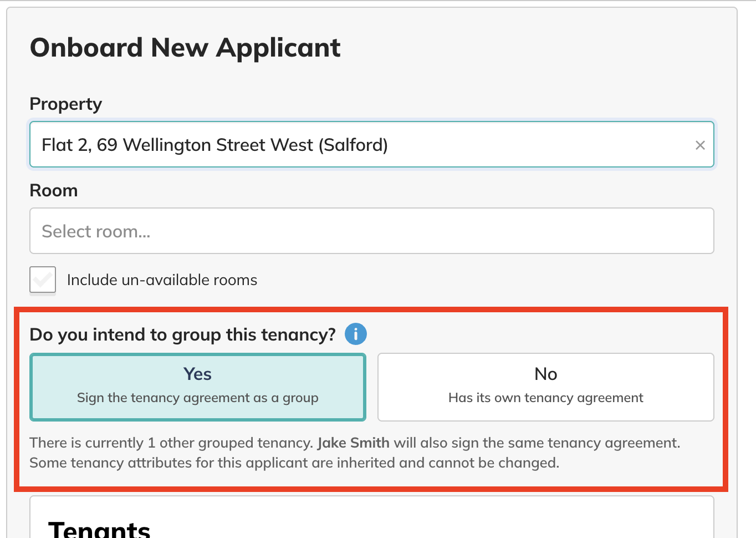Click the Has its own tenancy agreement subtitle
The height and width of the screenshot is (538, 756).
click(x=546, y=398)
